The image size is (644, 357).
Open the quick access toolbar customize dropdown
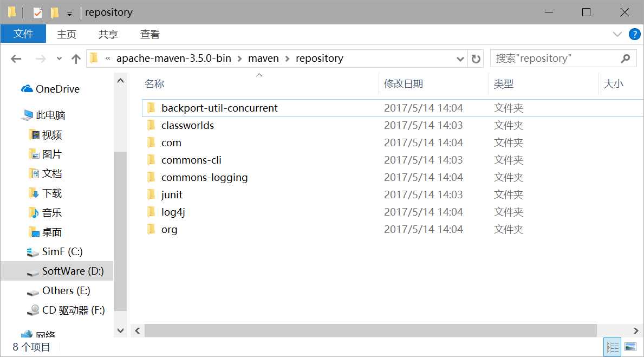(69, 14)
